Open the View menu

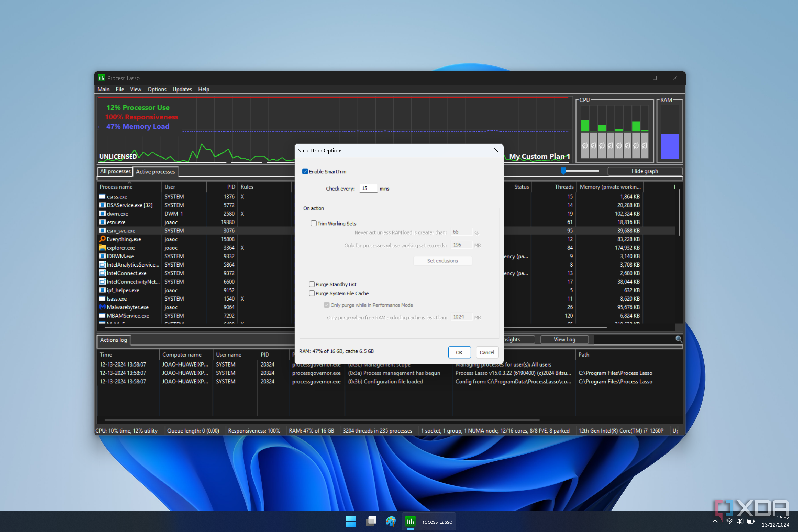point(135,89)
